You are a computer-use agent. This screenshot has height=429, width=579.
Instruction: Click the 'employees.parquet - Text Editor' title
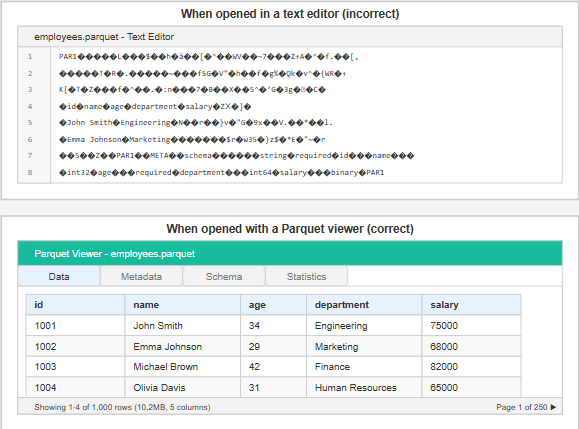click(x=104, y=37)
